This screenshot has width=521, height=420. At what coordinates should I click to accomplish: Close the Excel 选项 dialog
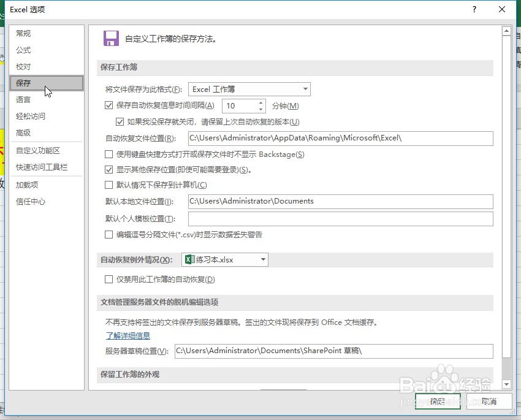pyautogui.click(x=502, y=9)
